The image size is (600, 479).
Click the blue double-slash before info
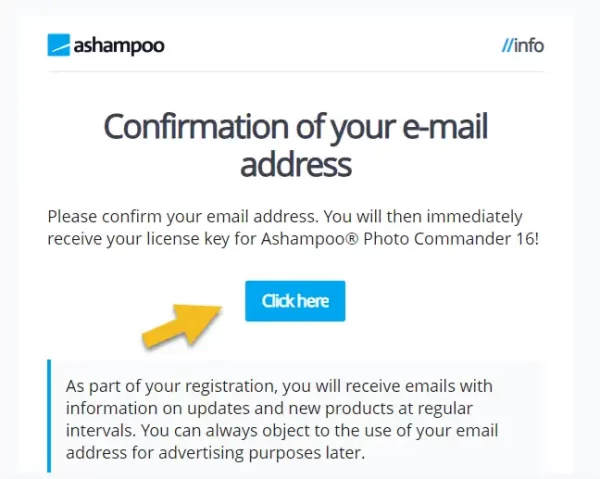(x=507, y=46)
